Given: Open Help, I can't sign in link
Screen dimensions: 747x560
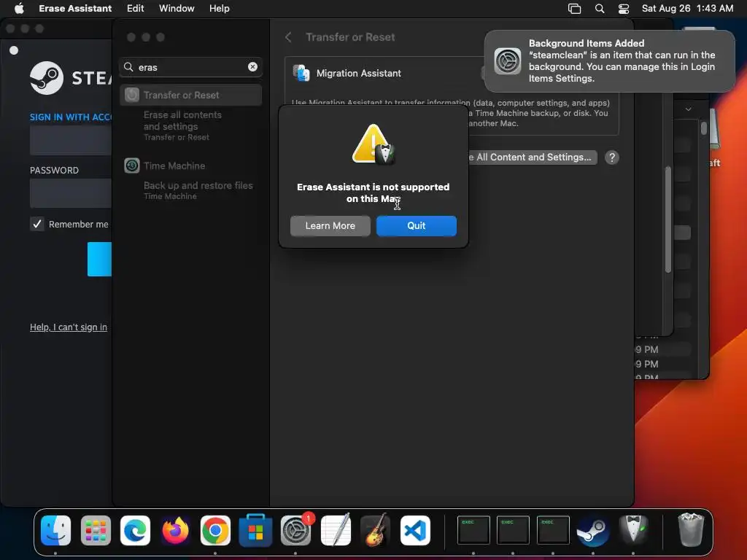Looking at the screenshot, I should 69,327.
